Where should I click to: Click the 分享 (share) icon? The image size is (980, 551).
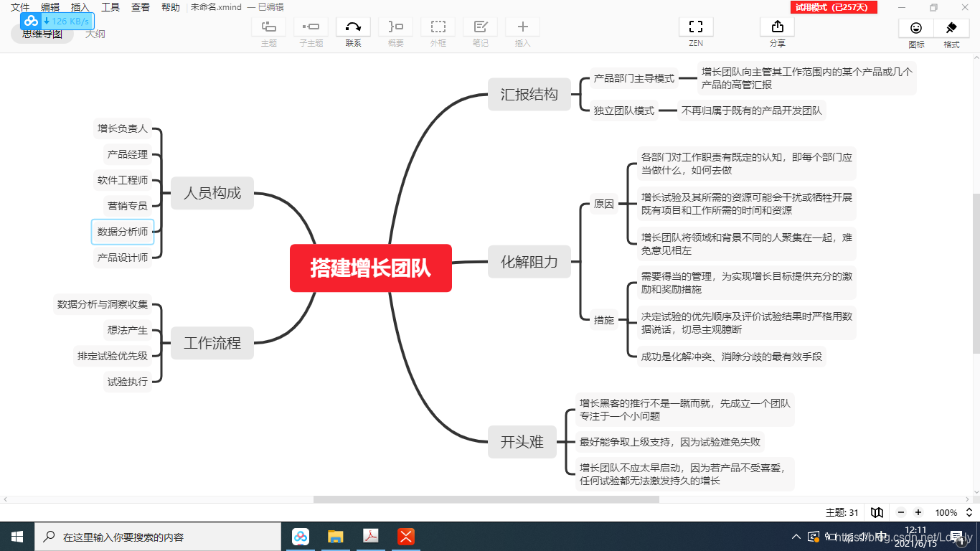click(777, 27)
